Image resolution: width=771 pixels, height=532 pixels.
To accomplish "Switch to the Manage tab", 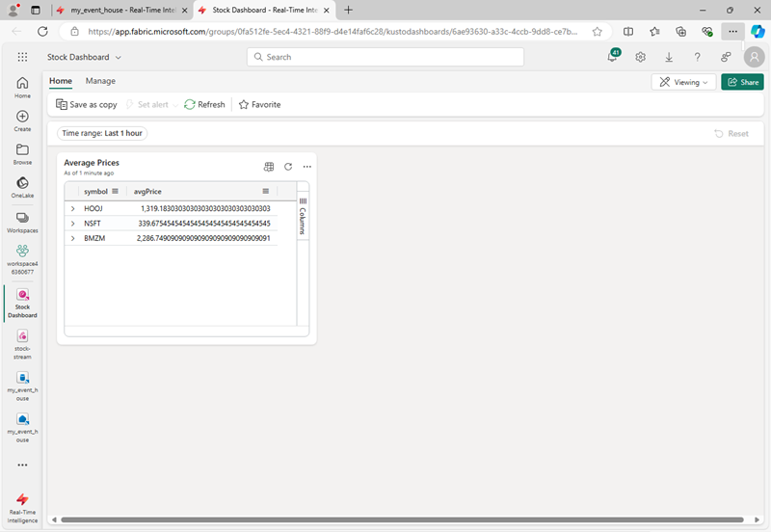I will 100,81.
